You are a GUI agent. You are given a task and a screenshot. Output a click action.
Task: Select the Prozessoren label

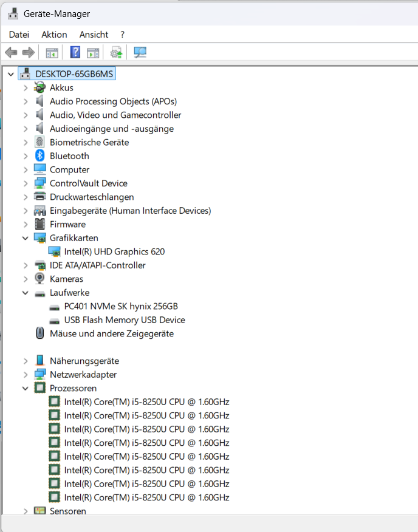coord(73,388)
